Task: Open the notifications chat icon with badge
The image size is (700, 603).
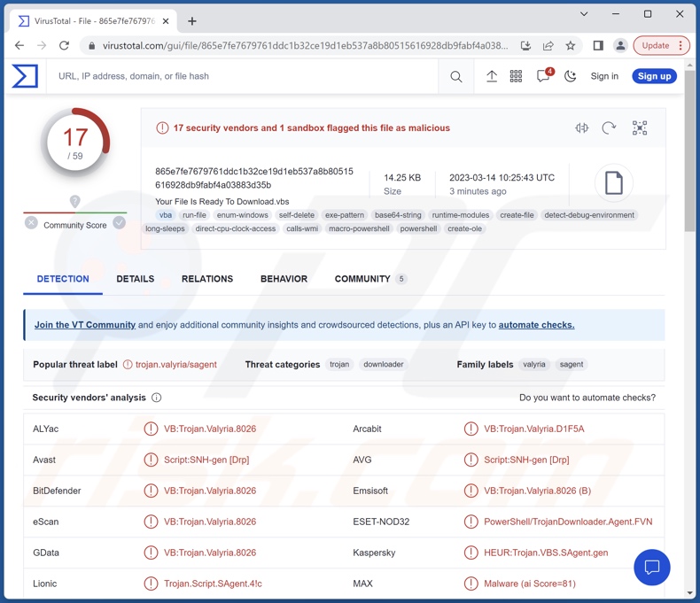Action: tap(544, 75)
